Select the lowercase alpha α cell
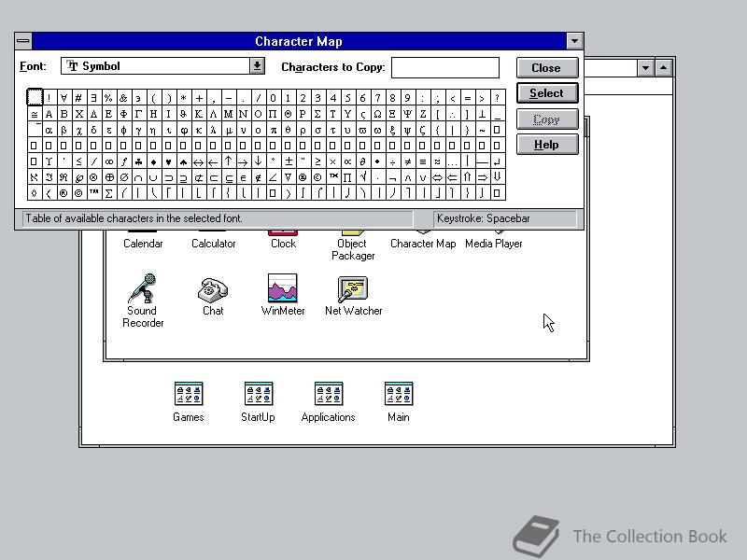Image resolution: width=747 pixels, height=560 pixels. coord(49,130)
